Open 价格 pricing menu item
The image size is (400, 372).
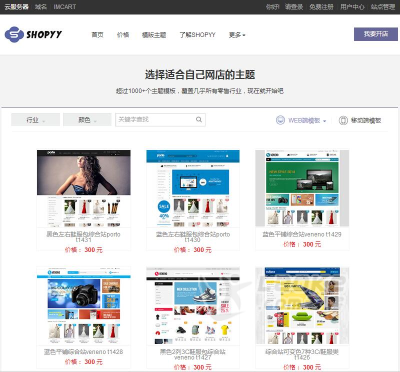123,35
